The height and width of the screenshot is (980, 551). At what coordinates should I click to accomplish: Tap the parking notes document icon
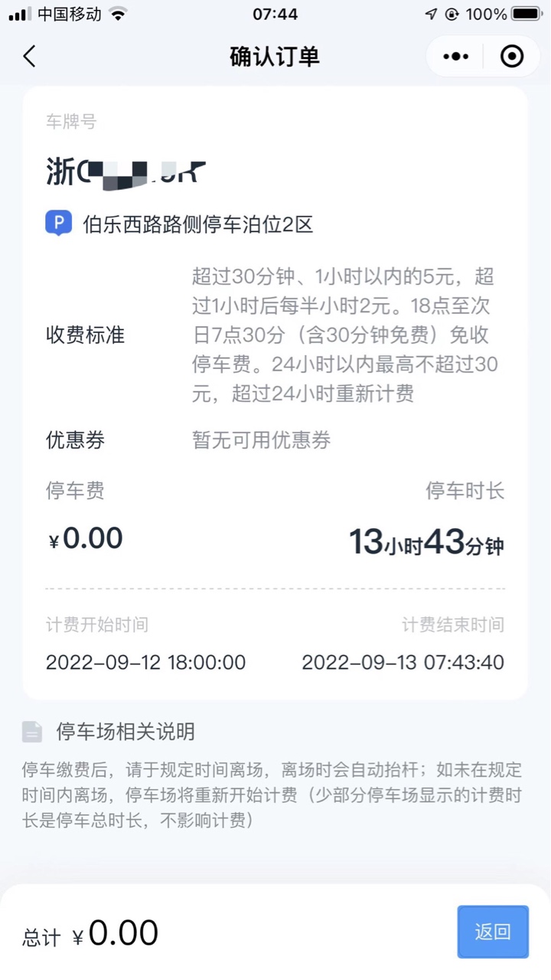coord(32,732)
